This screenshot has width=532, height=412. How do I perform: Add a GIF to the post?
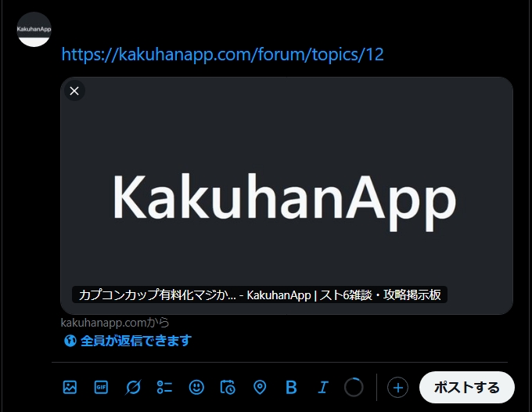point(101,387)
